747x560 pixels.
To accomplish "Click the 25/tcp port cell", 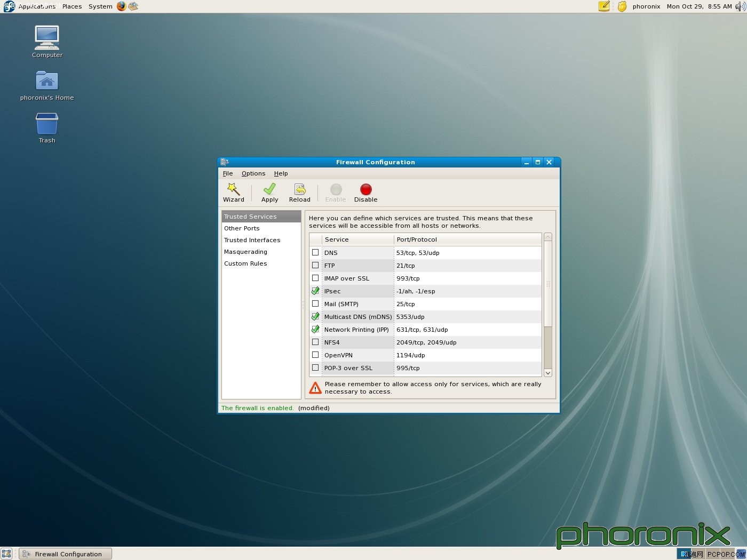I will point(467,304).
